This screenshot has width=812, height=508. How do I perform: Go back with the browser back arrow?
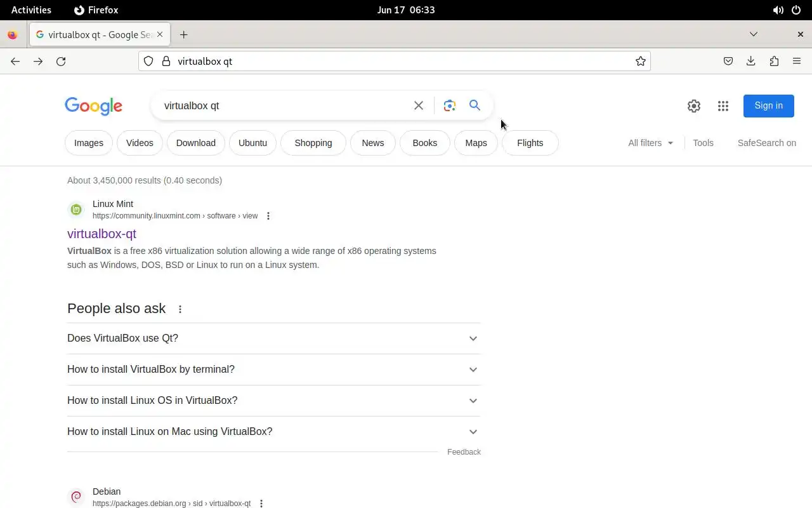tap(15, 61)
